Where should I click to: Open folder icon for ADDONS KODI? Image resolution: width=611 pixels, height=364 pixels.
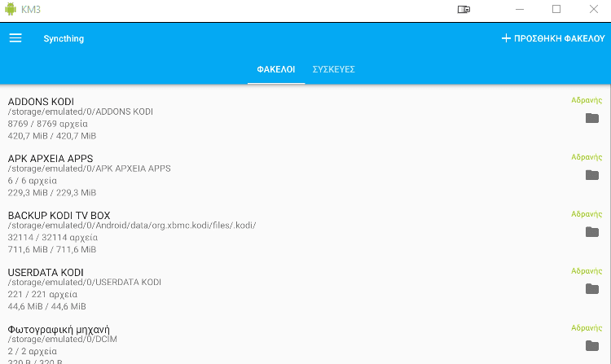point(592,118)
